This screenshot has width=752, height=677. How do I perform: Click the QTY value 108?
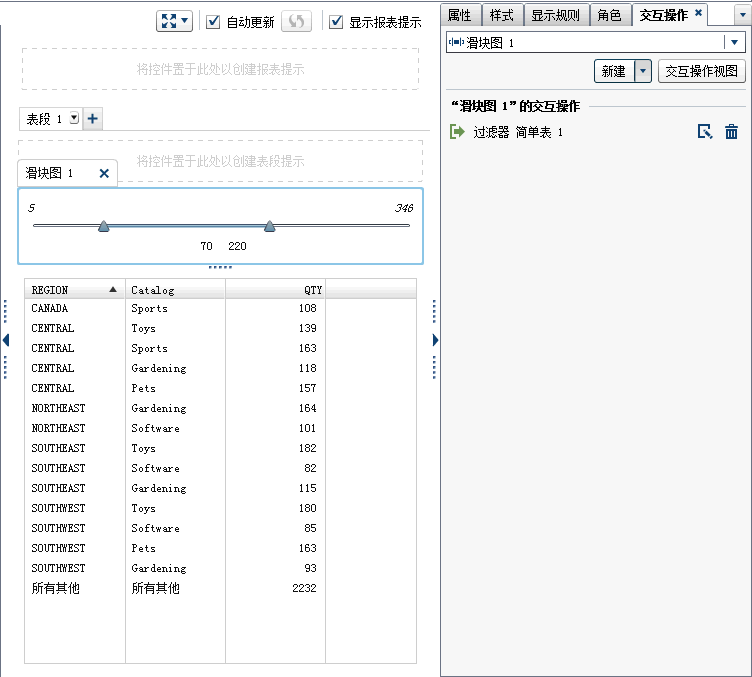(x=307, y=308)
